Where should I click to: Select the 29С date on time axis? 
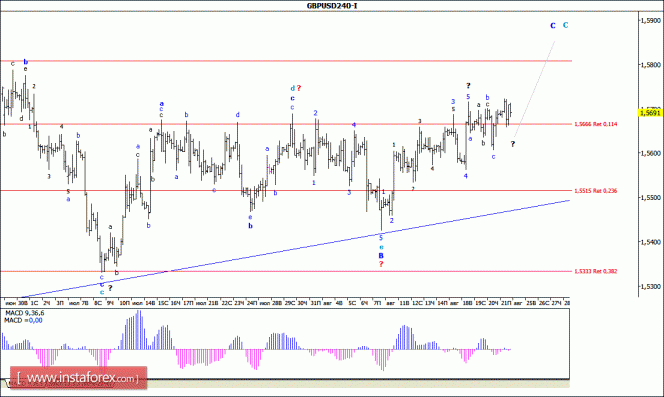coord(290,303)
